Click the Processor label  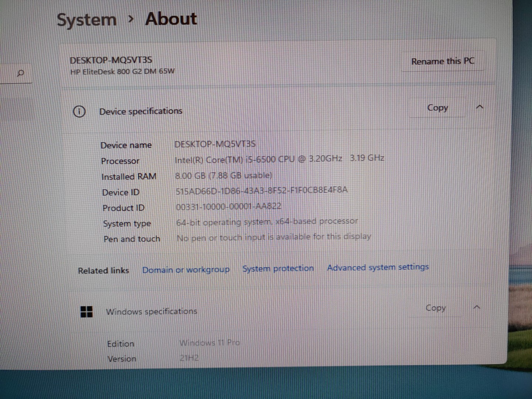coord(120,161)
